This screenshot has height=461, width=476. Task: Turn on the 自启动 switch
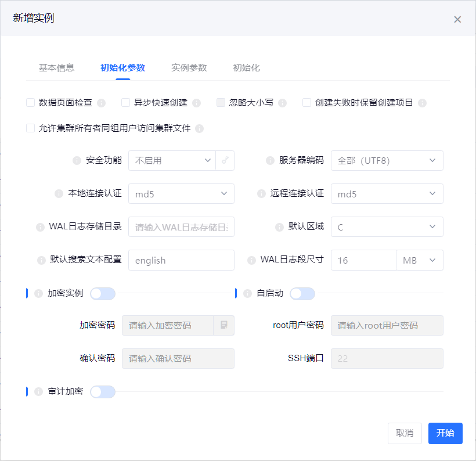tap(302, 294)
